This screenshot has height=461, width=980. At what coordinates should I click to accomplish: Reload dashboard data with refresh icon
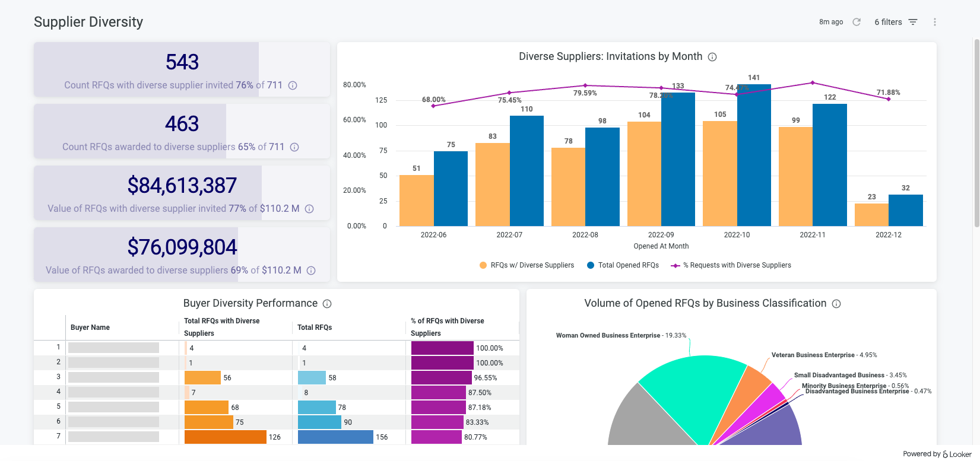tap(857, 22)
